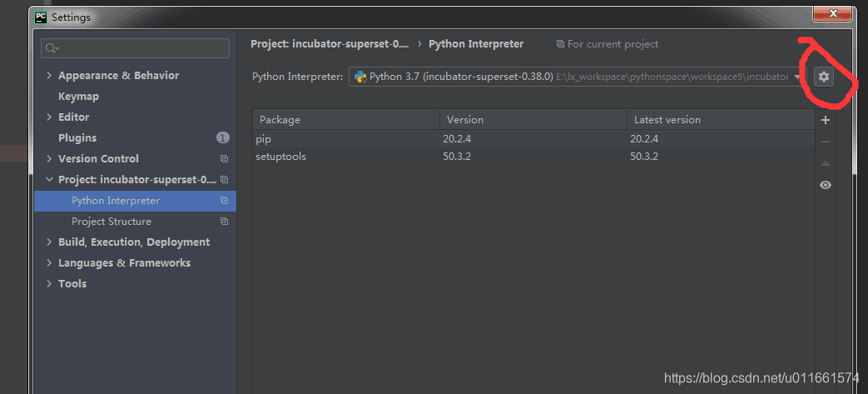Viewport: 868px width, 394px height.
Task: Expand Languages & Frameworks section
Action: pos(49,262)
